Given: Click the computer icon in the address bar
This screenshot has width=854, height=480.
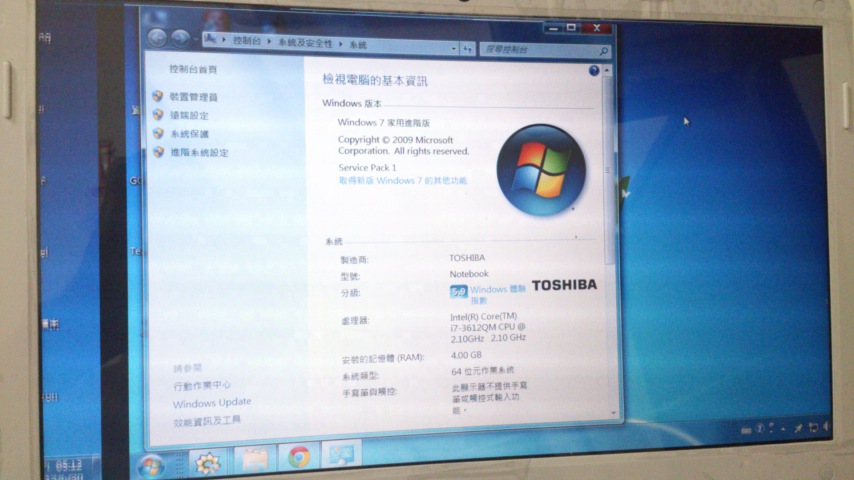Looking at the screenshot, I should 210,39.
